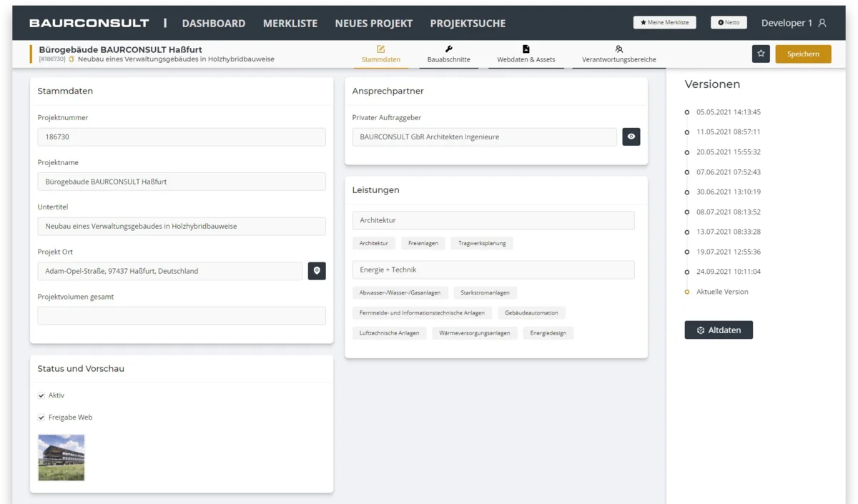858x504 pixels.
Task: Select the Tragwerksplanung tag
Action: coord(483,243)
